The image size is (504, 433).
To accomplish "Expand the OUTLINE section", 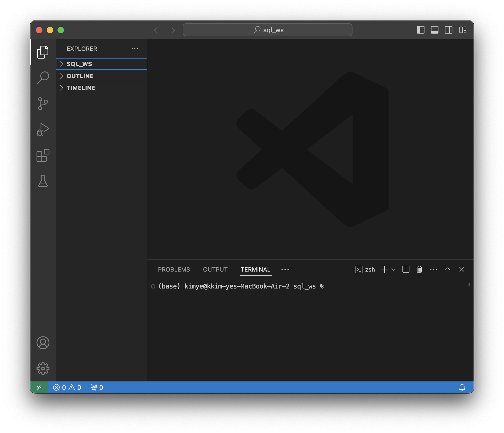I will click(102, 76).
